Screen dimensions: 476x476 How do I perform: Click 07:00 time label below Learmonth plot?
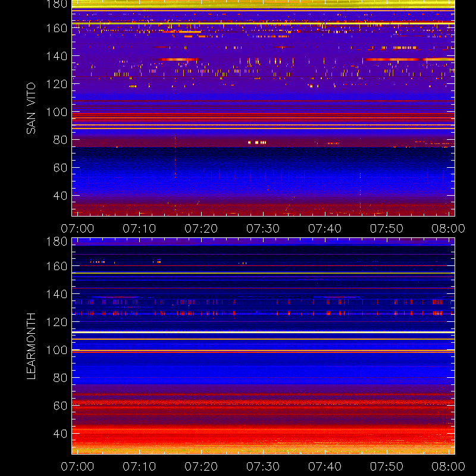[77, 466]
